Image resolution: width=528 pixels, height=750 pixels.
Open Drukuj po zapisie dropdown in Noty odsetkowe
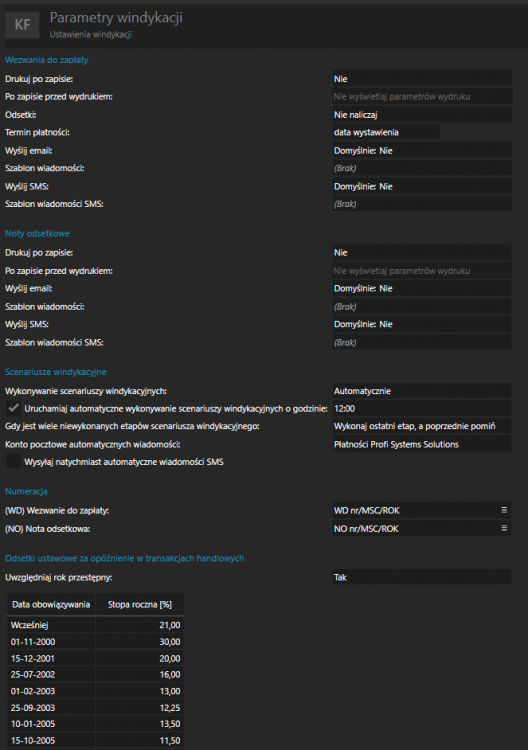pos(422,253)
